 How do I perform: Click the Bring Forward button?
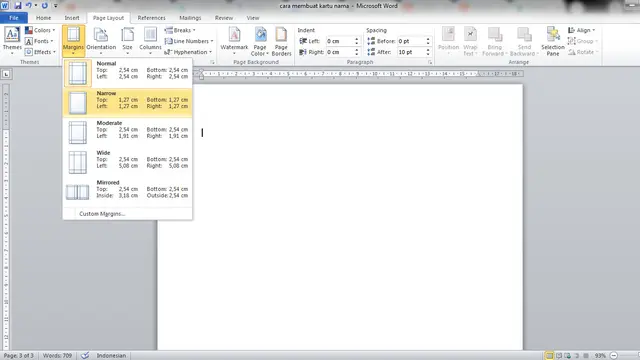tap(495, 41)
